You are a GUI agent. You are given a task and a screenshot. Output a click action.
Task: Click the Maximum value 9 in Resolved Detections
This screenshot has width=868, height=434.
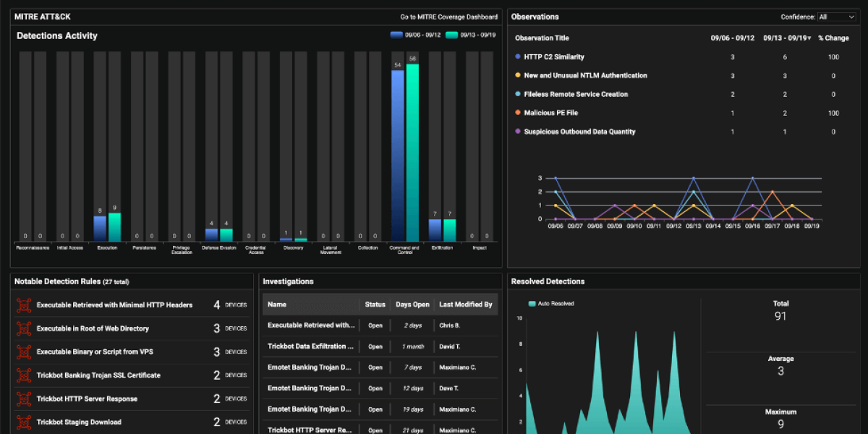click(x=780, y=425)
